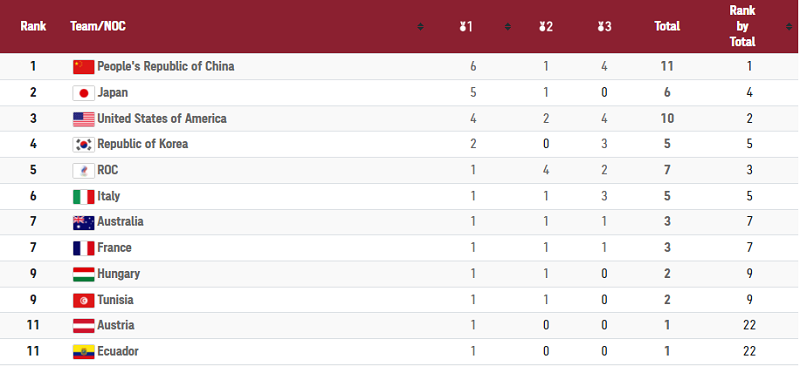Click the China flag icon
The height and width of the screenshot is (366, 800).
tap(84, 66)
